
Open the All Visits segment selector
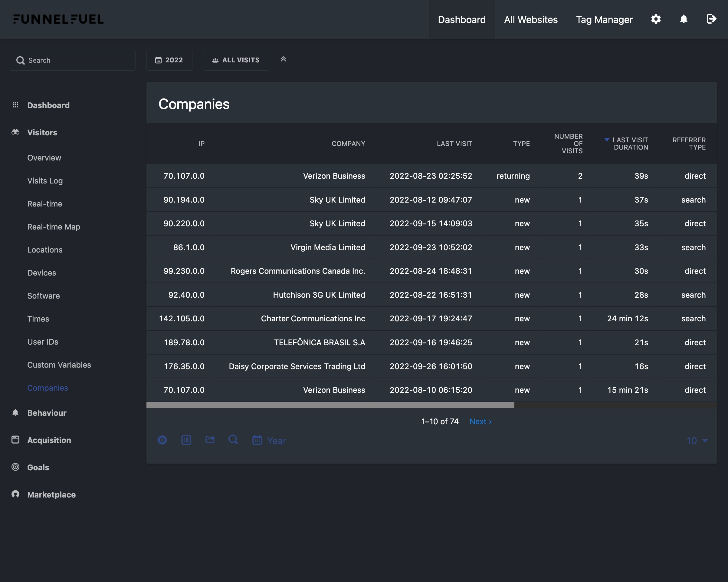pyautogui.click(x=236, y=60)
